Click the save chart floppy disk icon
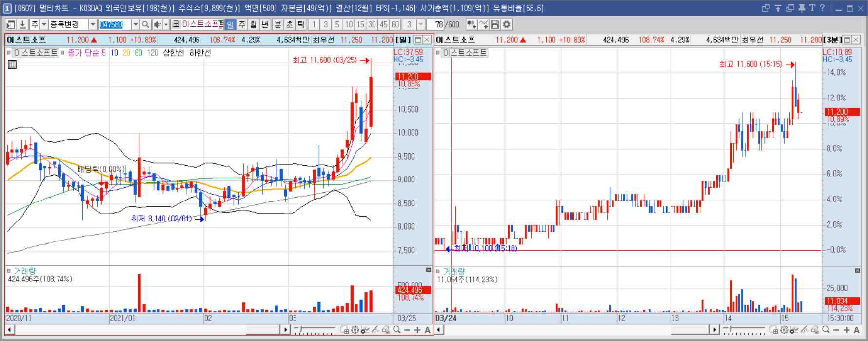 [x=495, y=24]
